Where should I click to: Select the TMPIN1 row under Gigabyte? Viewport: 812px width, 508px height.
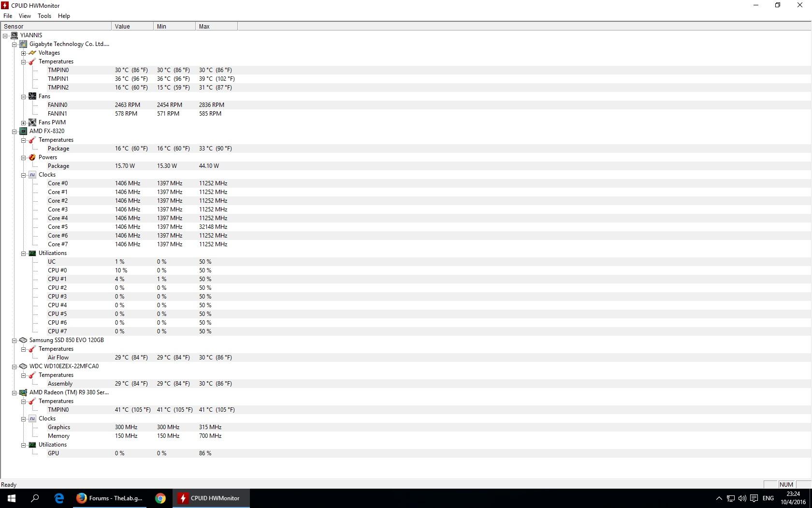(x=406, y=79)
